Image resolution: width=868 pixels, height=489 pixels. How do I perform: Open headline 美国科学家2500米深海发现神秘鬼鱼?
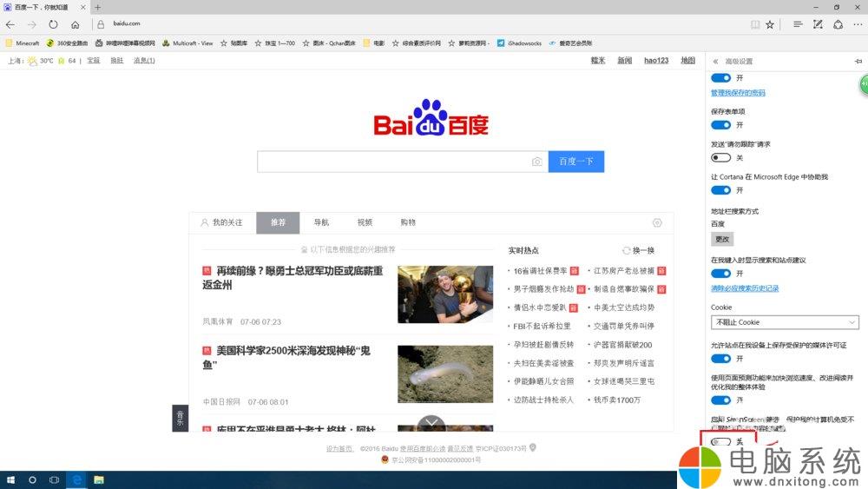286,357
